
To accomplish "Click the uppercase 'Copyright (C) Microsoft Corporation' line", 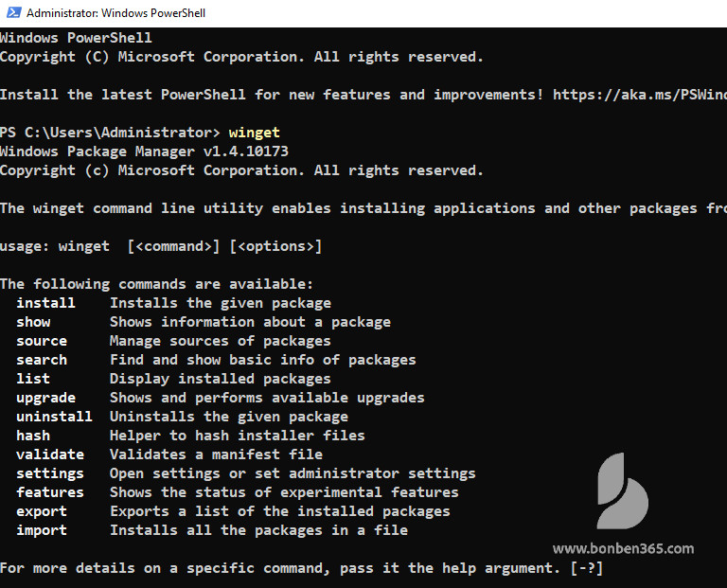I will pos(241,57).
